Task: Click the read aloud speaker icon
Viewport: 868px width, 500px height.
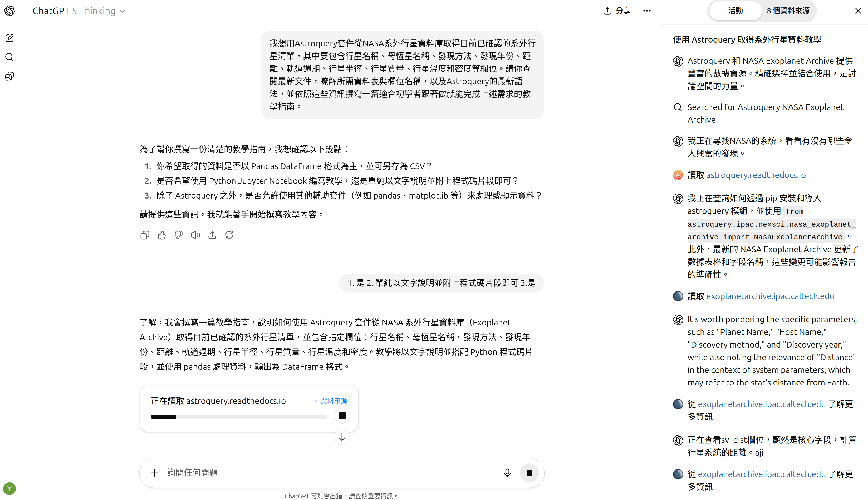Action: click(x=195, y=235)
